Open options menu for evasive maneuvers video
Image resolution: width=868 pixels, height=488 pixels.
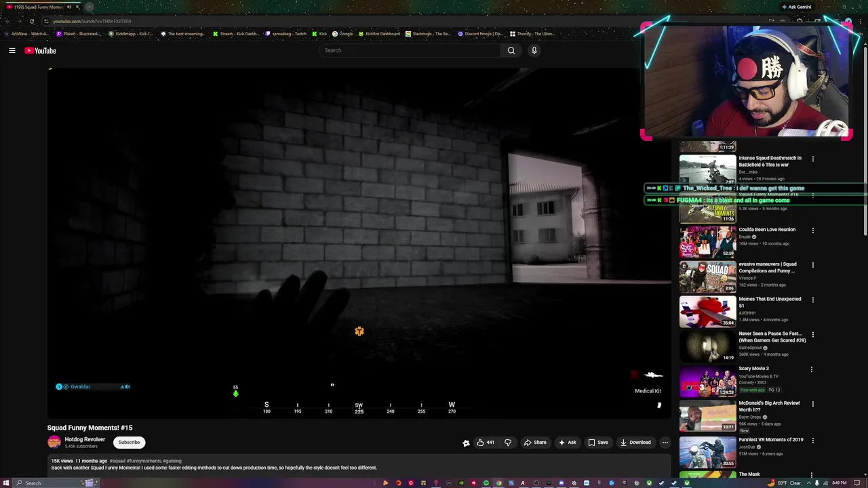click(812, 265)
